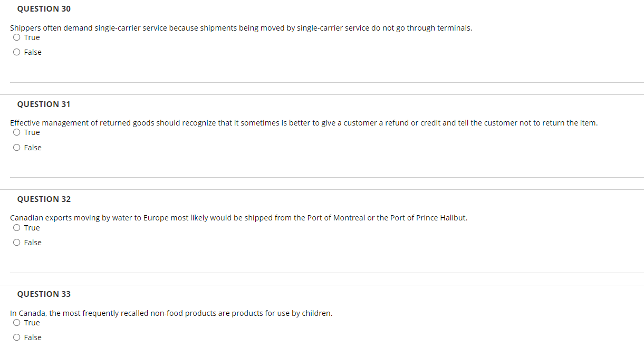This screenshot has height=357, width=644.
Task: Select True for Question 31
Action: click(16, 132)
